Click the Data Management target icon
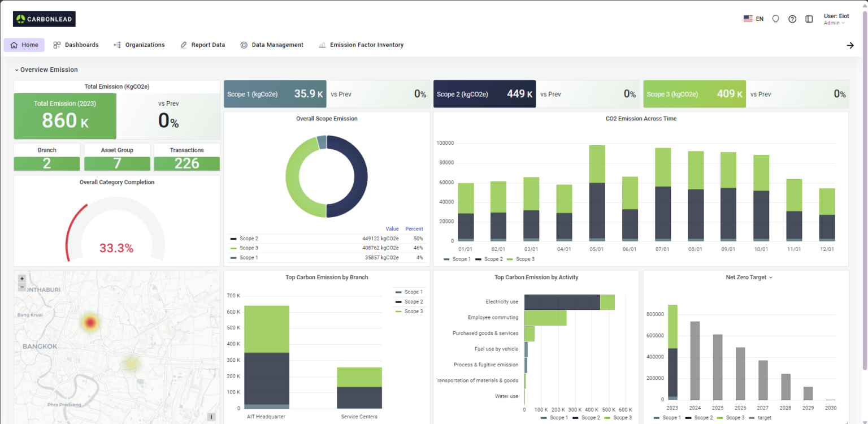868x424 pixels. (244, 45)
